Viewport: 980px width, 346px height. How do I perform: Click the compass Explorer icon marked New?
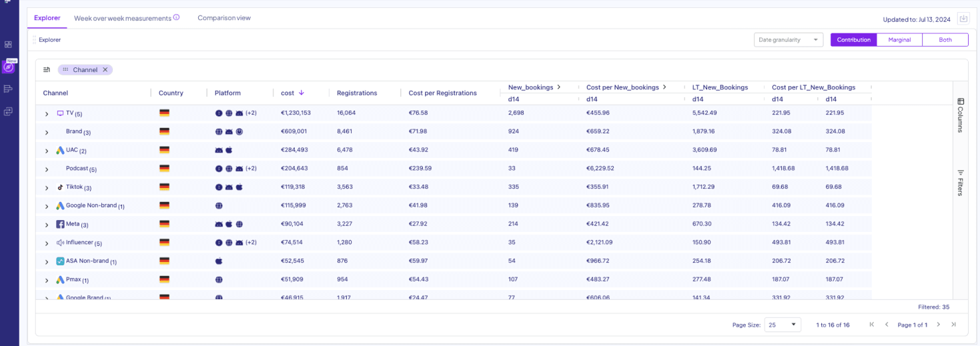click(x=8, y=67)
